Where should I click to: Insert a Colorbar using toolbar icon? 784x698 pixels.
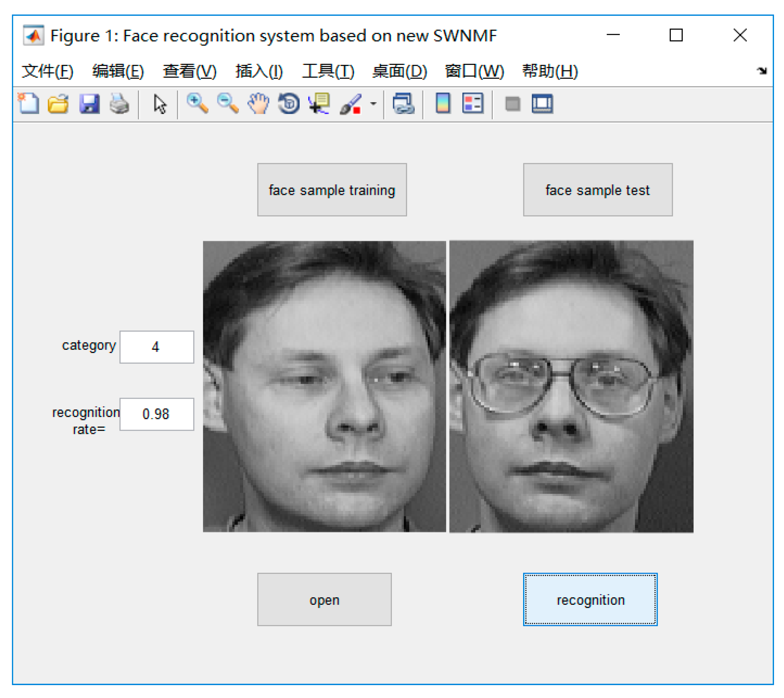[x=443, y=104]
